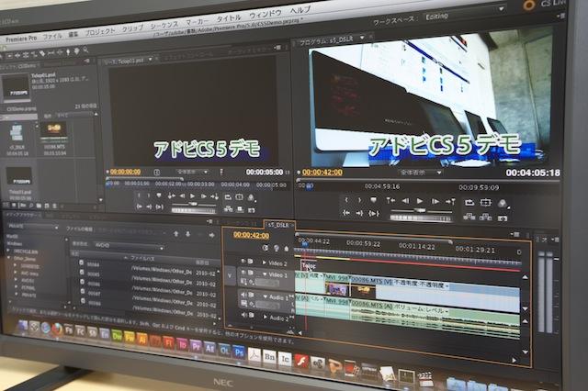
Task: Toggle sync lock on the Audio 2 track
Action: pyautogui.click(x=251, y=316)
